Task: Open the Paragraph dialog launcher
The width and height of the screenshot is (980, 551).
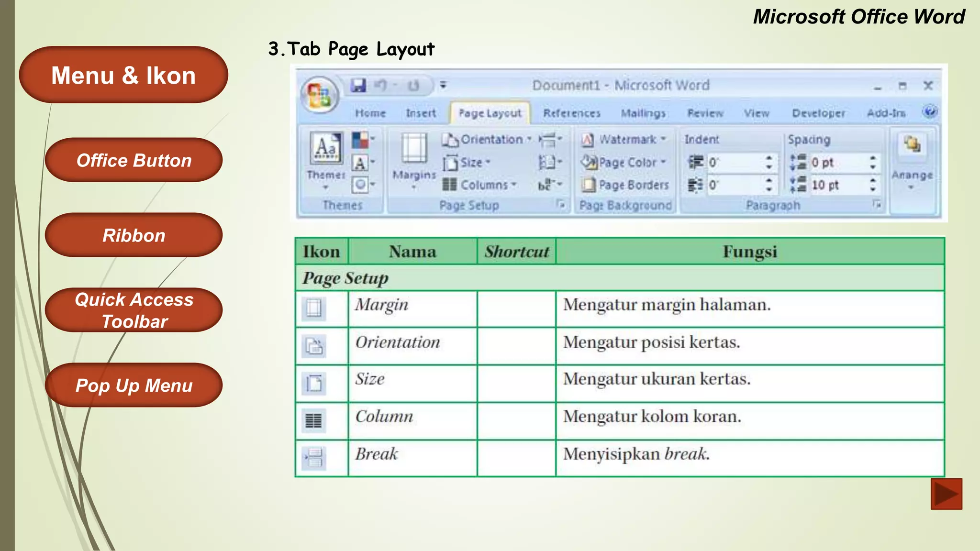Action: tap(877, 205)
